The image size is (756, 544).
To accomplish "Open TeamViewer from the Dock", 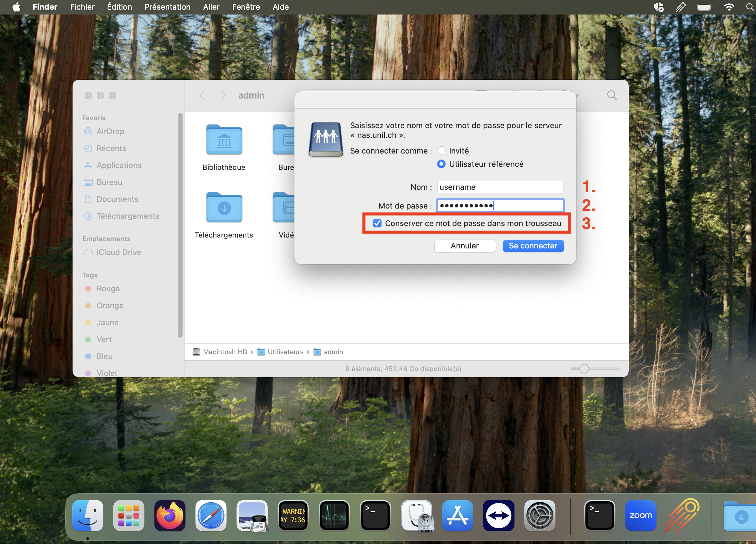I will 498,515.
